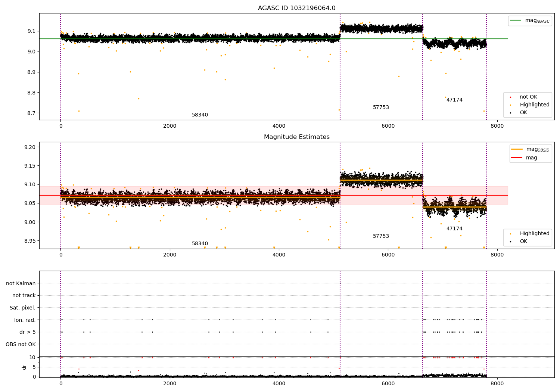This screenshot has width=560, height=392.
Task: Click the 47174 obsid label in the top plot
Action: tap(454, 100)
